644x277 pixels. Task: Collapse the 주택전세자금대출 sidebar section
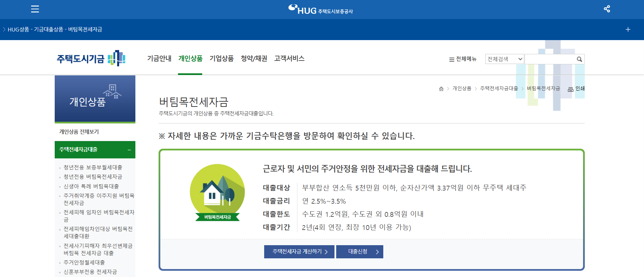tap(95, 150)
